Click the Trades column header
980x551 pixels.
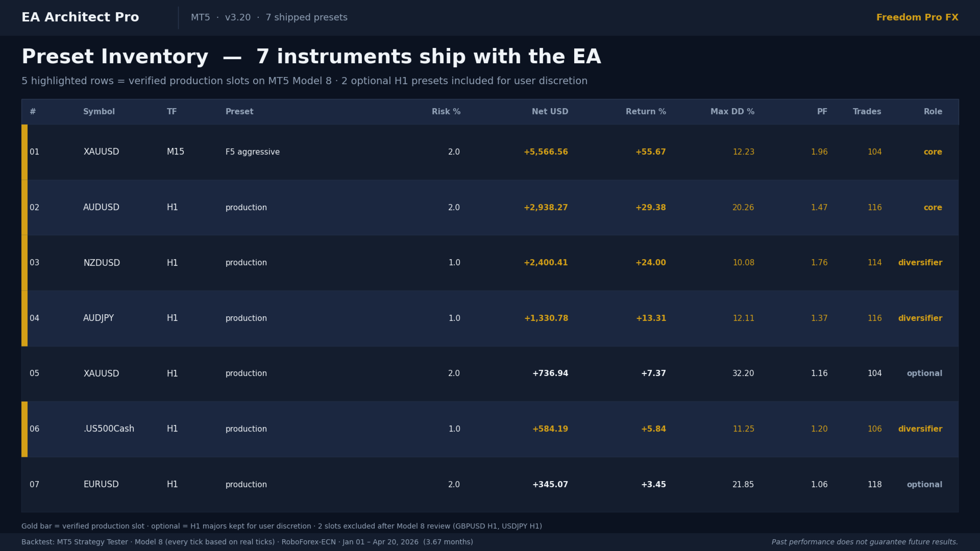[x=867, y=112]
